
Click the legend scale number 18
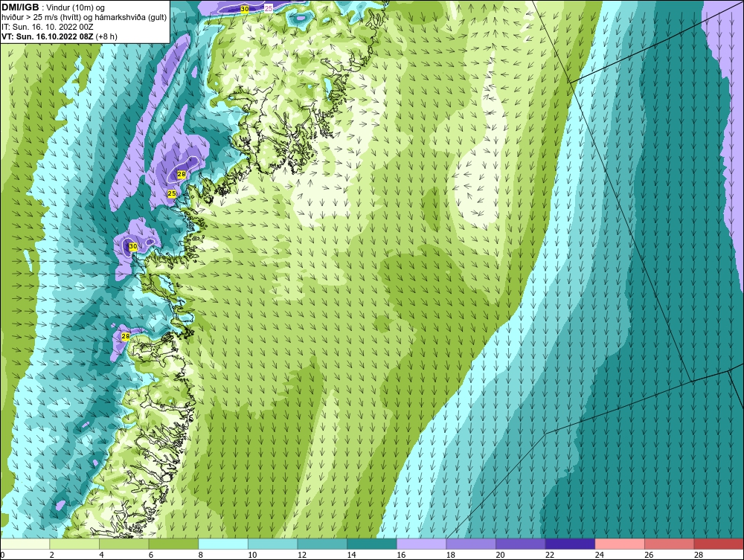(x=451, y=555)
